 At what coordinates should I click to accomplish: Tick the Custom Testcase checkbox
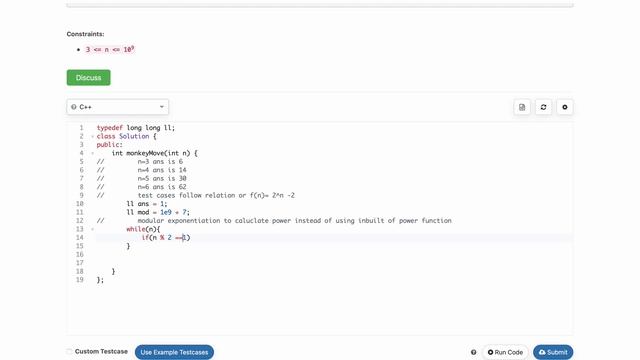click(69, 351)
